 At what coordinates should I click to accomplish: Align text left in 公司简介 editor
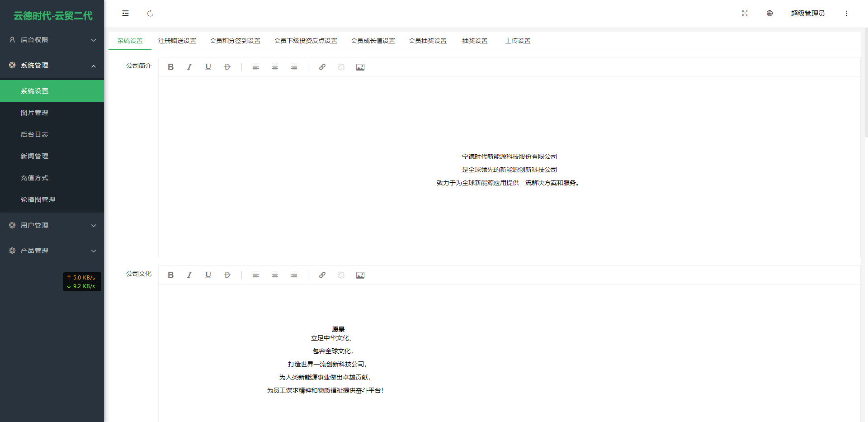click(256, 67)
